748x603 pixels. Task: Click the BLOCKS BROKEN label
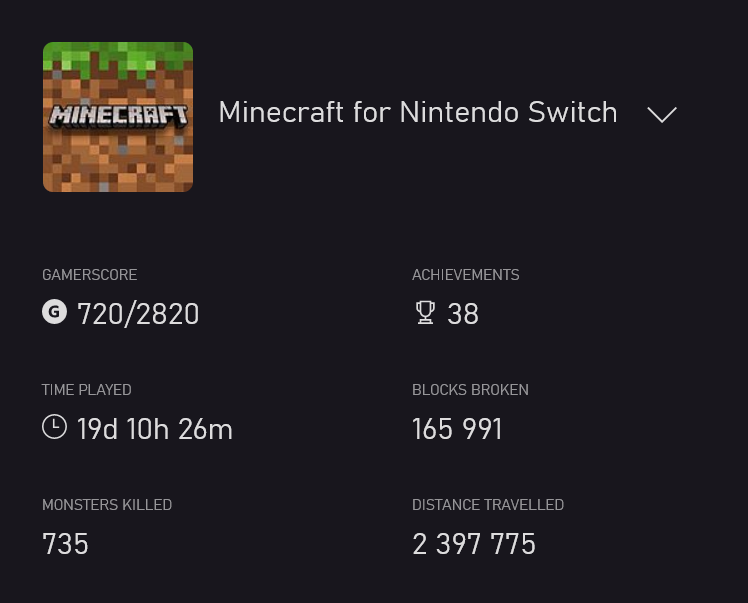(x=470, y=390)
